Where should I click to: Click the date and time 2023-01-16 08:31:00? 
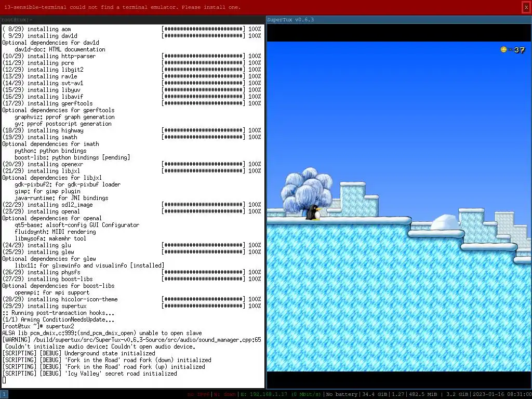[502, 394]
